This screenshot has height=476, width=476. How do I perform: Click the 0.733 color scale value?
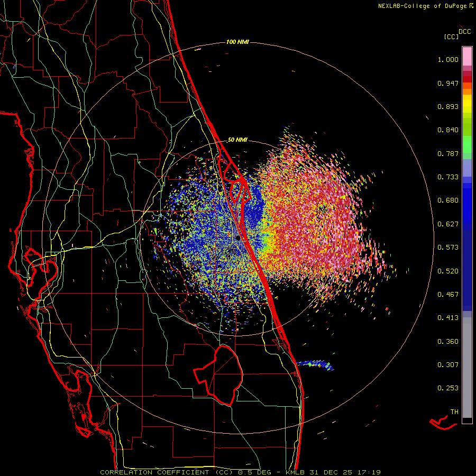448,177
